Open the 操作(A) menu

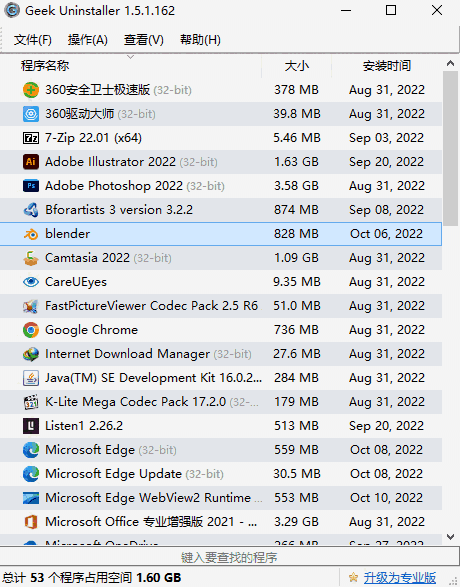tap(88, 40)
